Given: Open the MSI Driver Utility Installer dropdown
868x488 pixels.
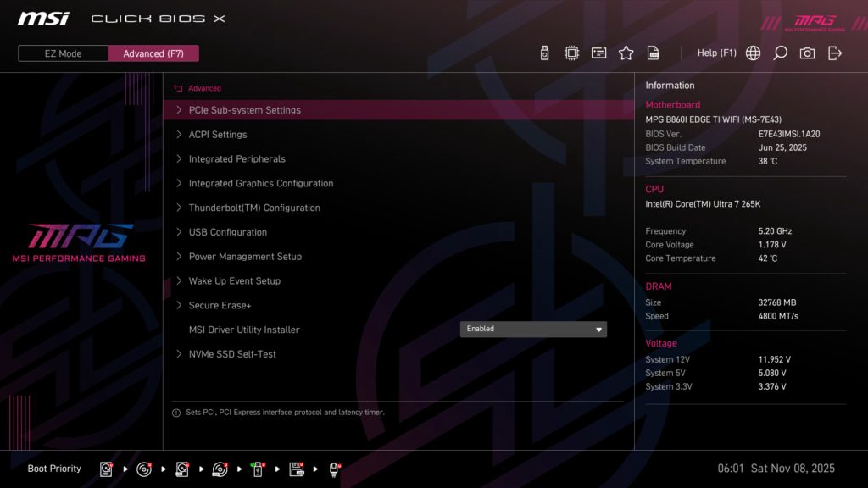Looking at the screenshot, I should 533,329.
